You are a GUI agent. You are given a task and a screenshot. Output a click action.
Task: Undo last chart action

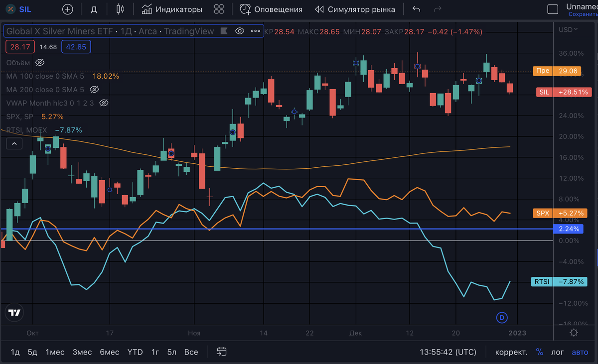point(417,9)
